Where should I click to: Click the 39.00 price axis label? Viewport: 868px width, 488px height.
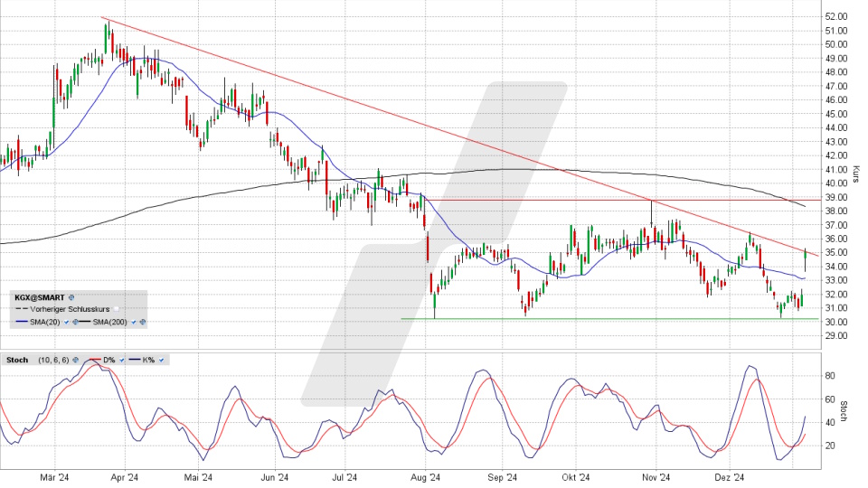click(835, 197)
